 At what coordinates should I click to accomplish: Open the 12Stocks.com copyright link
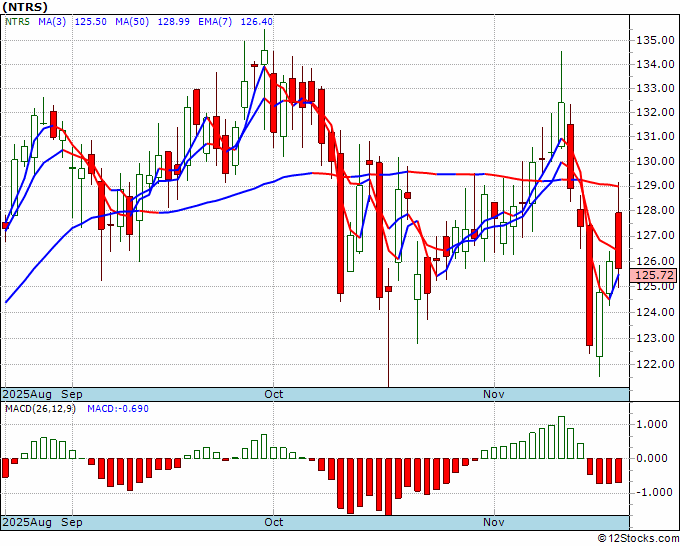638,539
